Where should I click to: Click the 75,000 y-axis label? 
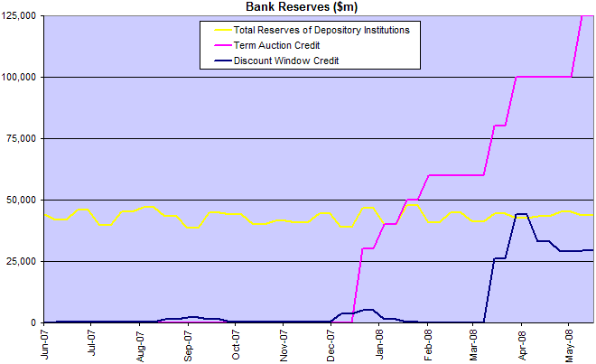(21, 138)
